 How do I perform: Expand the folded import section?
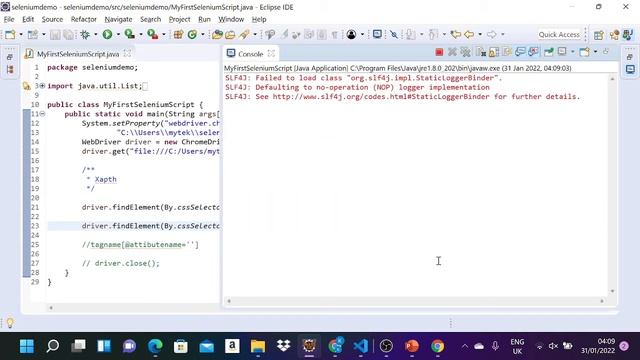(42, 86)
